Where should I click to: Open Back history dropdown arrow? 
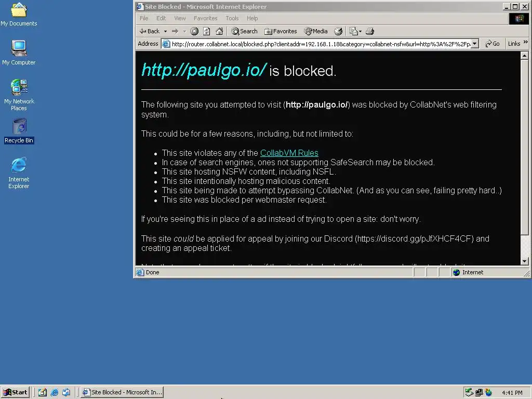pyautogui.click(x=166, y=32)
